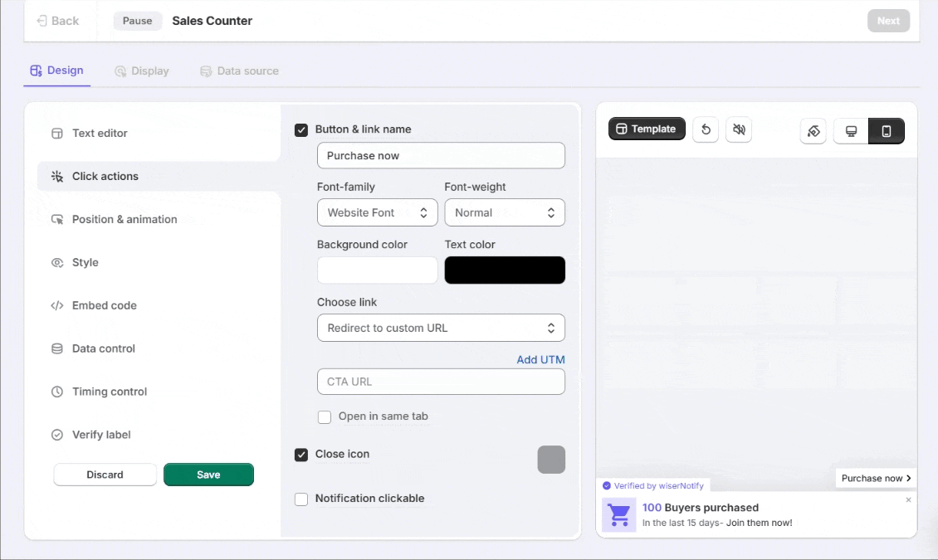Click the green Save button
Viewport: 938px width, 560px height.
click(208, 475)
